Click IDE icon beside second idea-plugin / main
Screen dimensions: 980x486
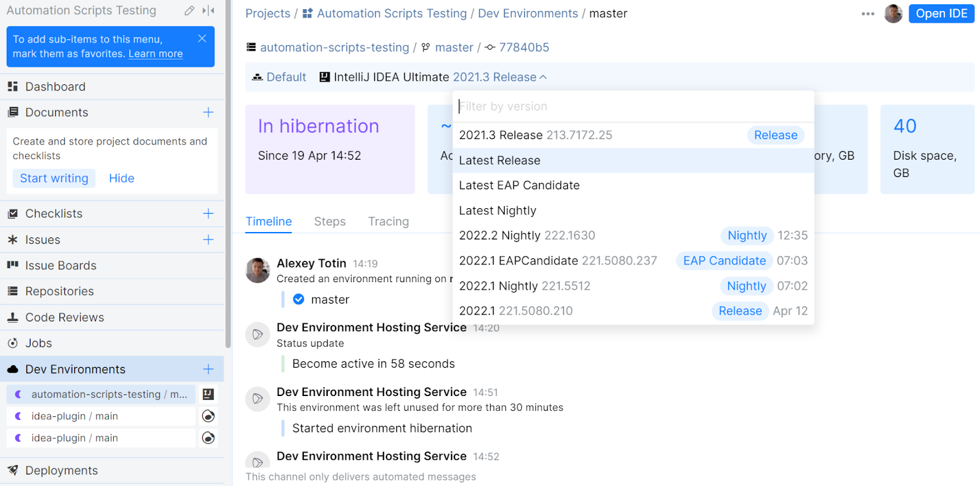tap(208, 438)
